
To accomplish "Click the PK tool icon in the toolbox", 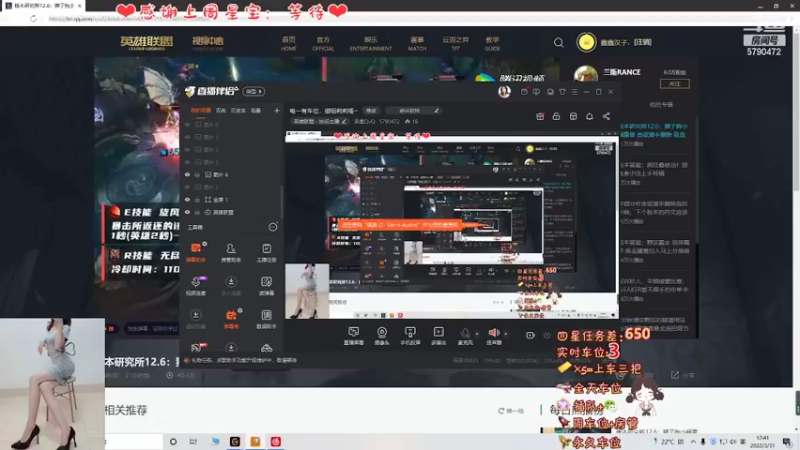I will click(196, 348).
